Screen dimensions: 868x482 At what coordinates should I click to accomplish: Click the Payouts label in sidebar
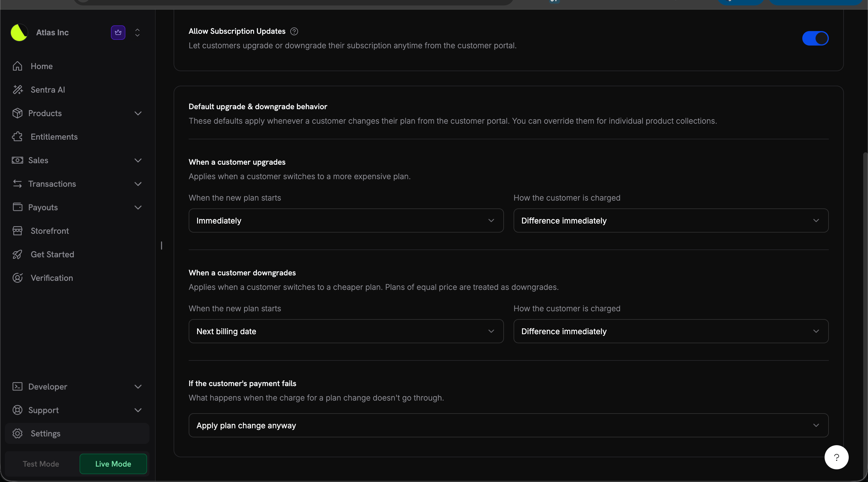(43, 208)
